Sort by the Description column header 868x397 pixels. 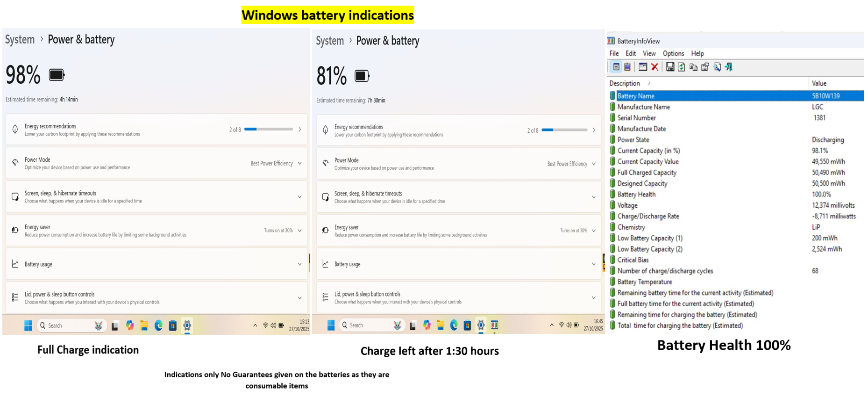(x=625, y=83)
